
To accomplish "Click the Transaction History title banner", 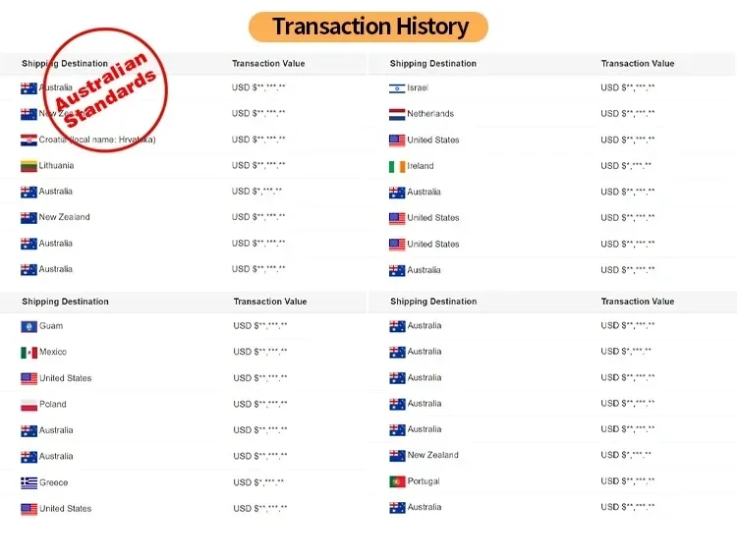I will 368,27.
